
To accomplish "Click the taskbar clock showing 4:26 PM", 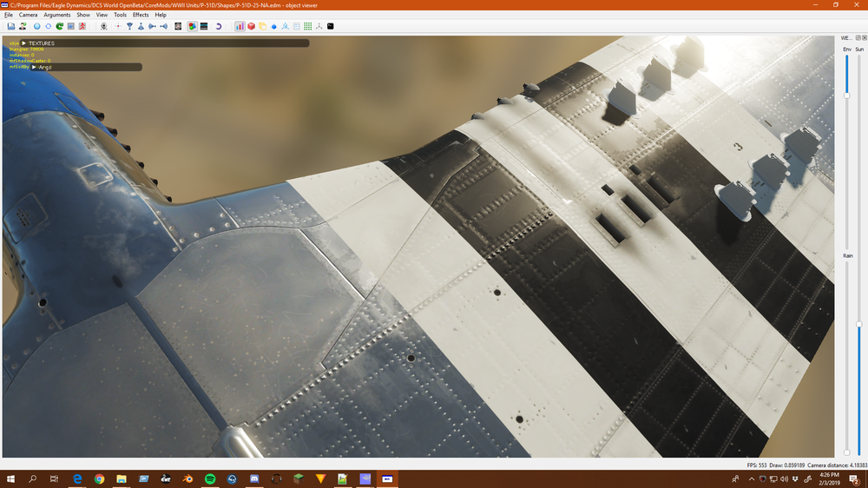I will coord(829,478).
